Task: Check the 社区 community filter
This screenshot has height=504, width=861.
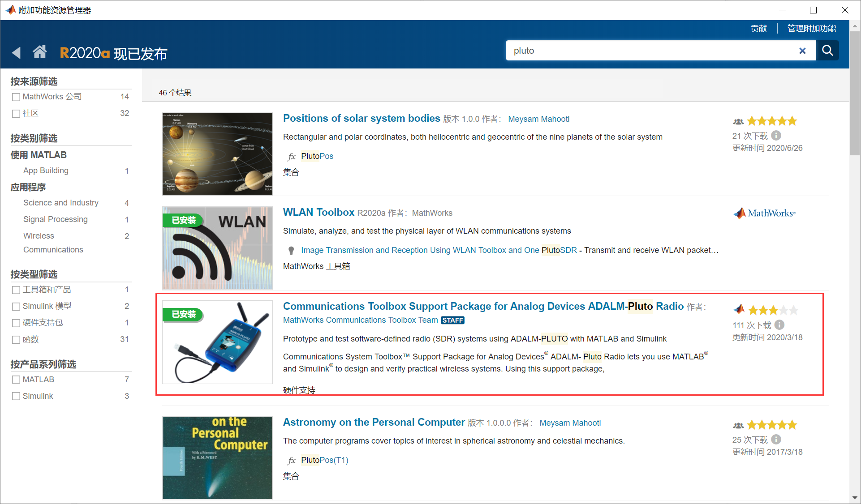Action: click(x=16, y=113)
